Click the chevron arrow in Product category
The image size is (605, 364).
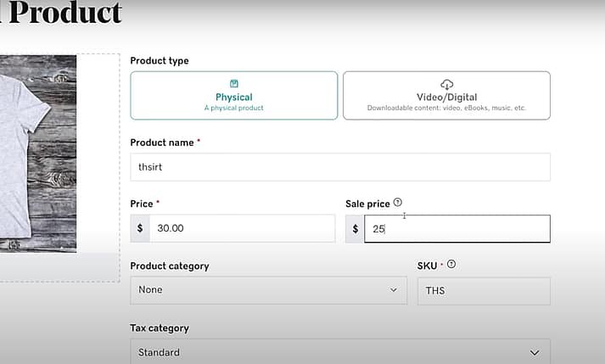pyautogui.click(x=393, y=290)
